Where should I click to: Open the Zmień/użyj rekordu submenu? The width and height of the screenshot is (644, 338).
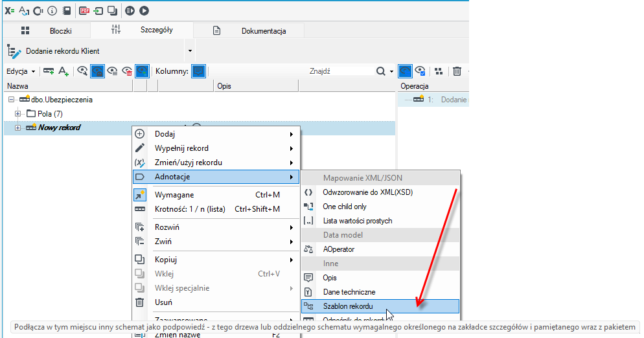point(216,163)
